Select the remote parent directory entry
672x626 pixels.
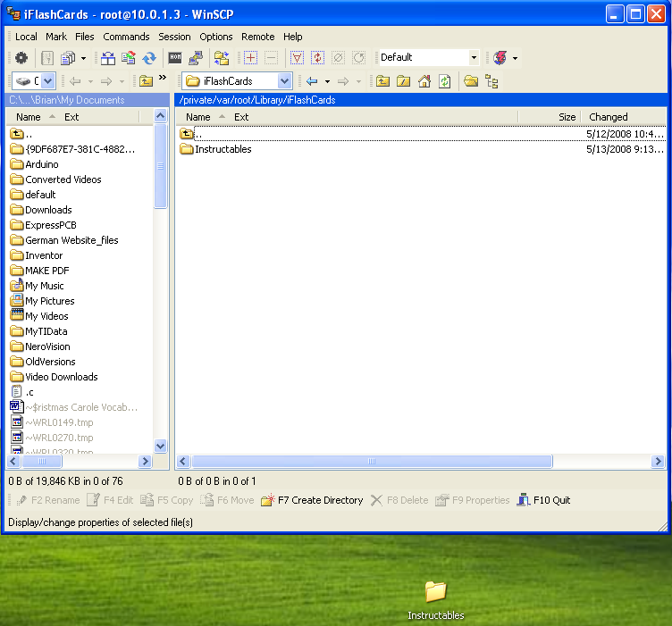click(190, 134)
